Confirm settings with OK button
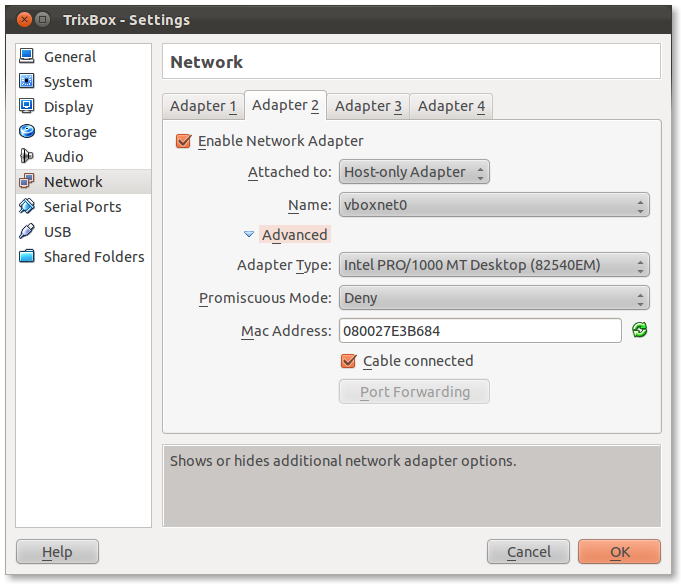Image resolution: width=681 pixels, height=584 pixels. 619,552
